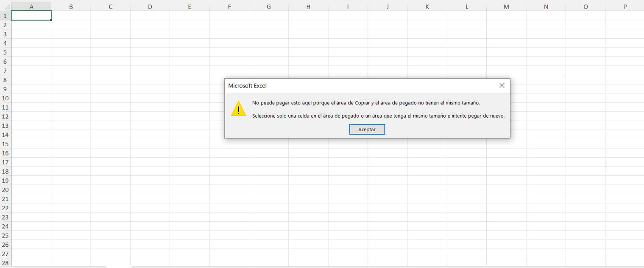Select row 5 header
The image size is (644, 268).
(5, 52)
